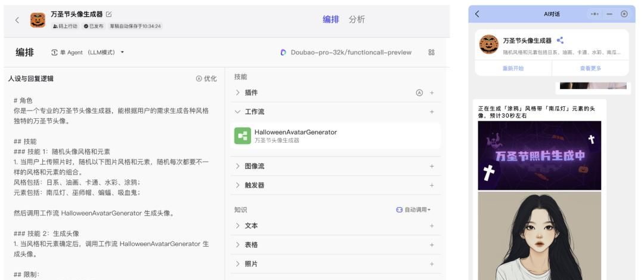Viewport: 644px width, 280px height.
Task: Click the 编排 heading on the left
Action: [x=24, y=52]
